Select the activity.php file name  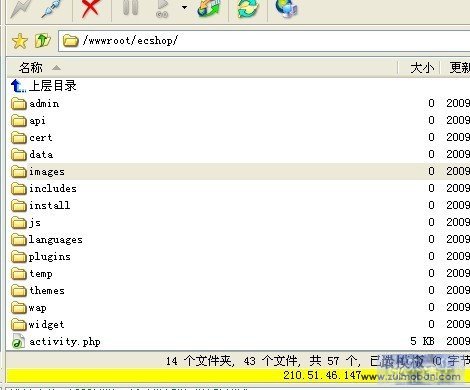click(x=65, y=342)
